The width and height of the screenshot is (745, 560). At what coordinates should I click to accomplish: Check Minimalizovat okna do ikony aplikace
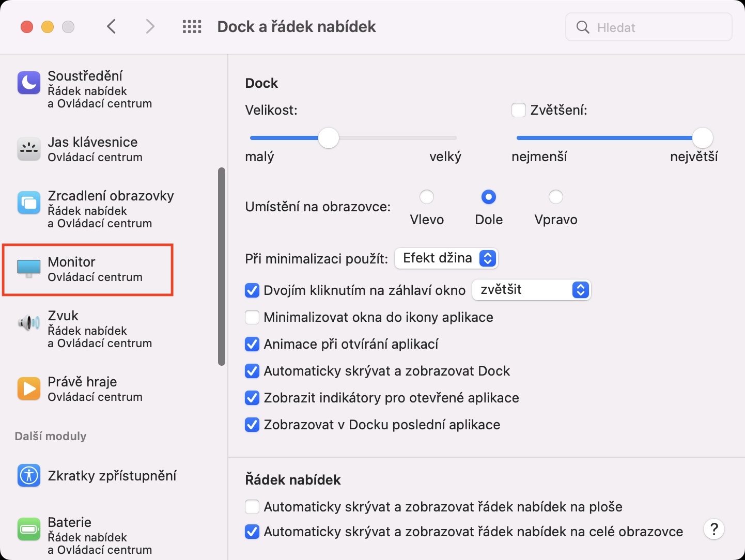coord(252,317)
